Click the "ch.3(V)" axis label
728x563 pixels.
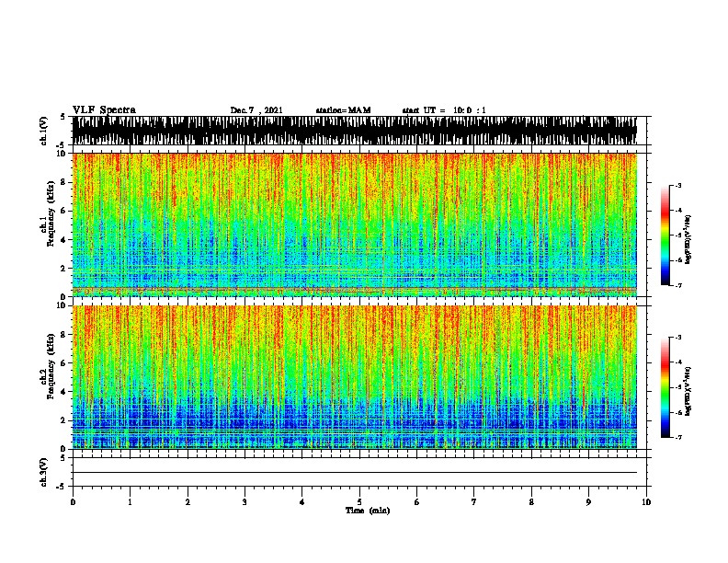point(44,472)
